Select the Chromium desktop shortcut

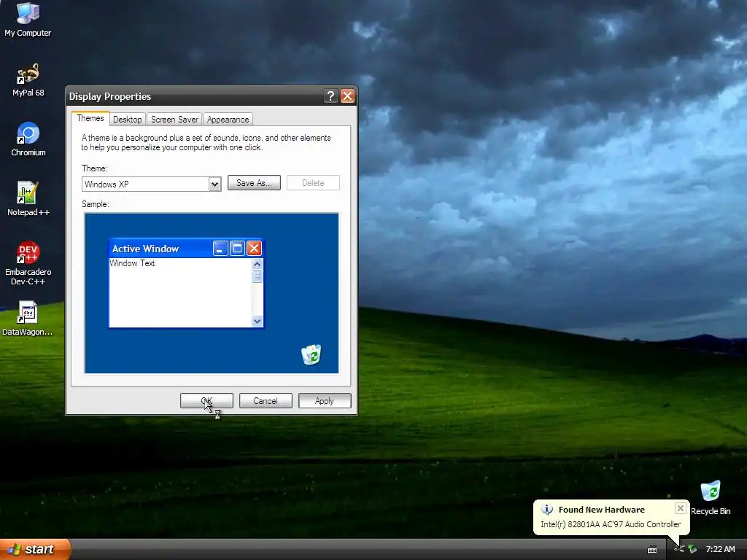tap(28, 139)
